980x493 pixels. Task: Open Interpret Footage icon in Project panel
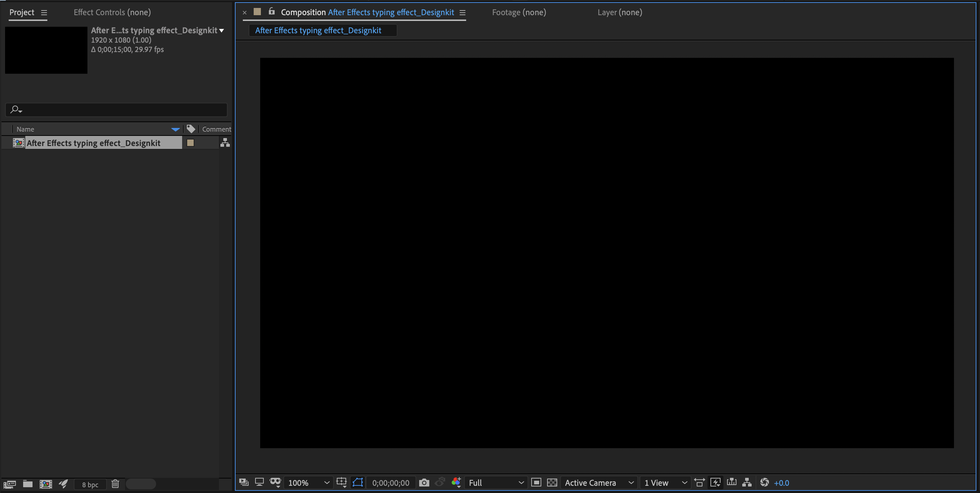click(x=9, y=484)
